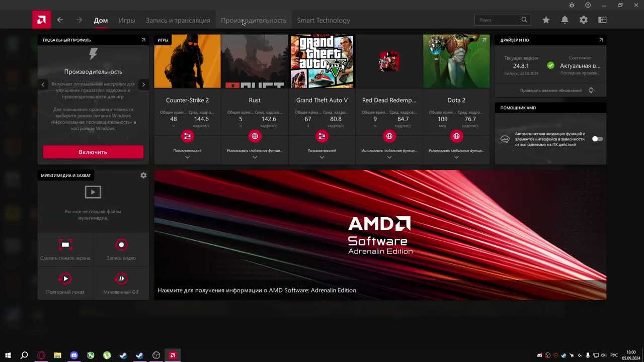Click the Актуальная status text
This screenshot has width=644, height=362.
(x=580, y=66)
